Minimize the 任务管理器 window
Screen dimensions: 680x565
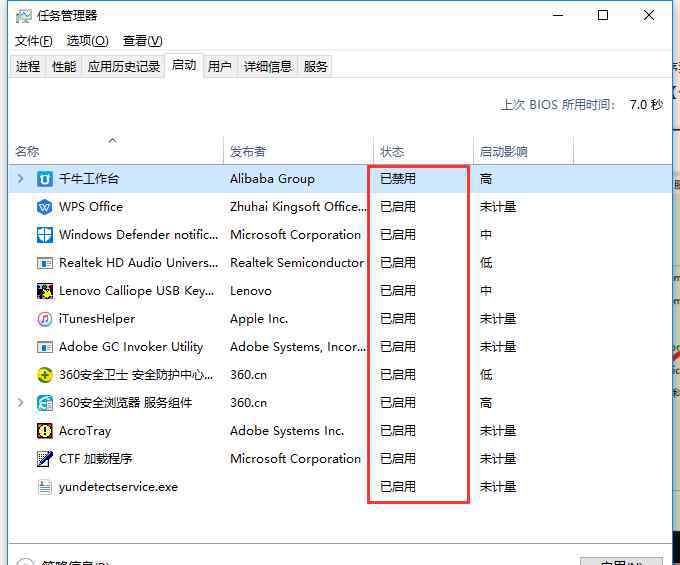[558, 16]
